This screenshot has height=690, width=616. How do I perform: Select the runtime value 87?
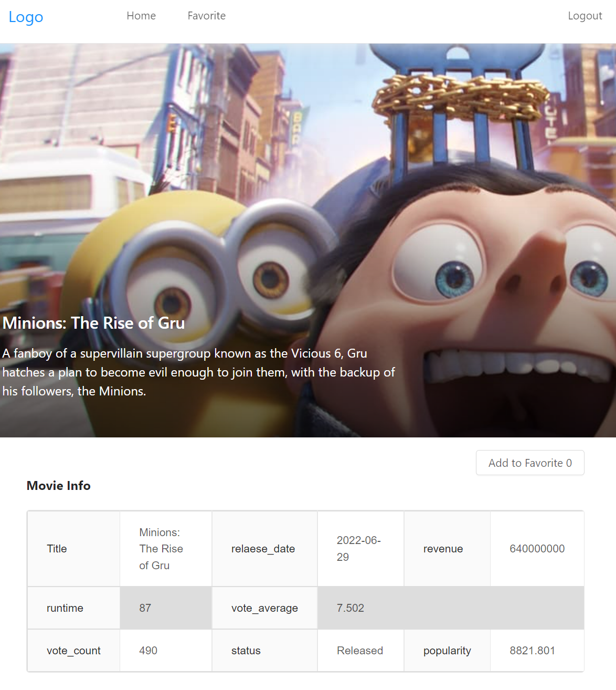click(x=166, y=608)
